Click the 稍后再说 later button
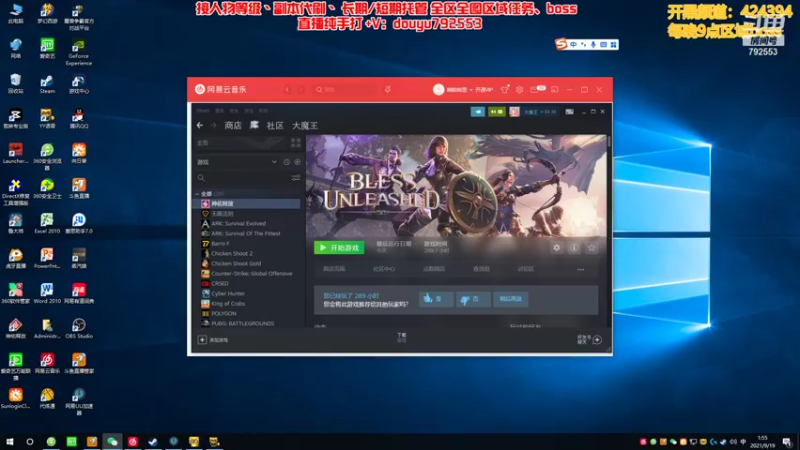Viewport: 800px width, 450px height. click(x=510, y=299)
